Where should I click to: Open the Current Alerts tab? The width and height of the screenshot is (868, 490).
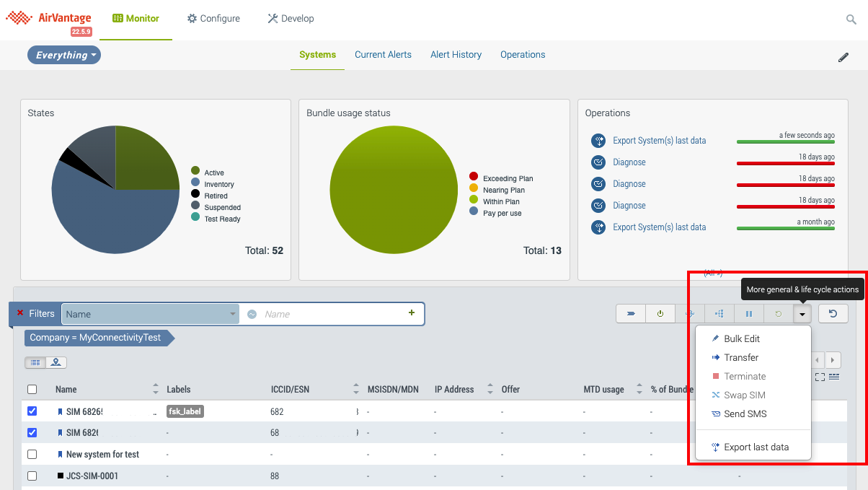pyautogui.click(x=383, y=55)
